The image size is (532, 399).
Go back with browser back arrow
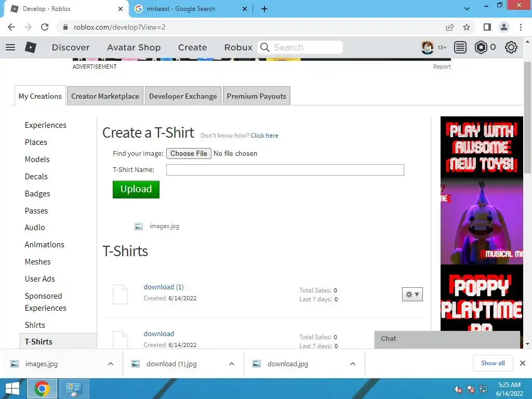(11, 27)
